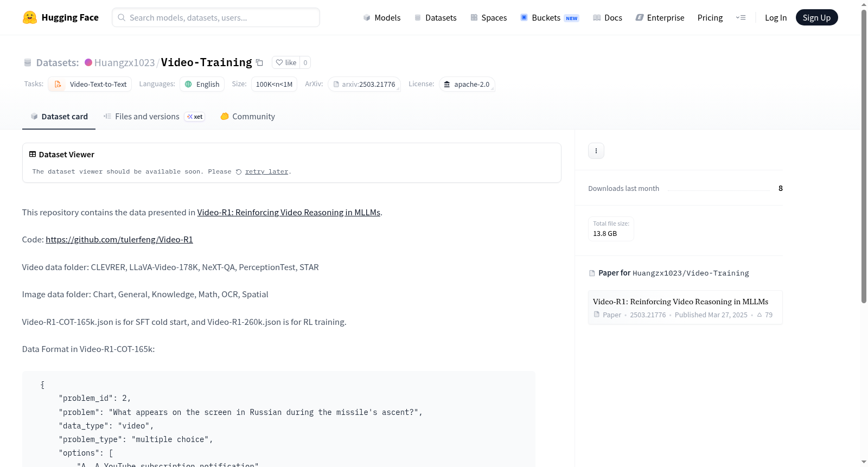Screen dimensions: 868x467
Task: Open Docs in the navbar
Action: coord(608,17)
